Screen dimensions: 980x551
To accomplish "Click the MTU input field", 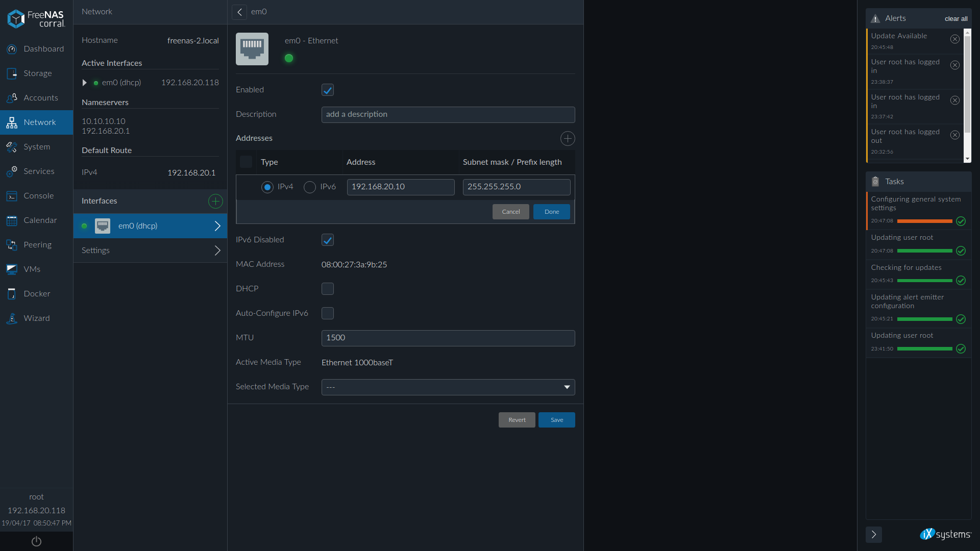I will 448,338.
